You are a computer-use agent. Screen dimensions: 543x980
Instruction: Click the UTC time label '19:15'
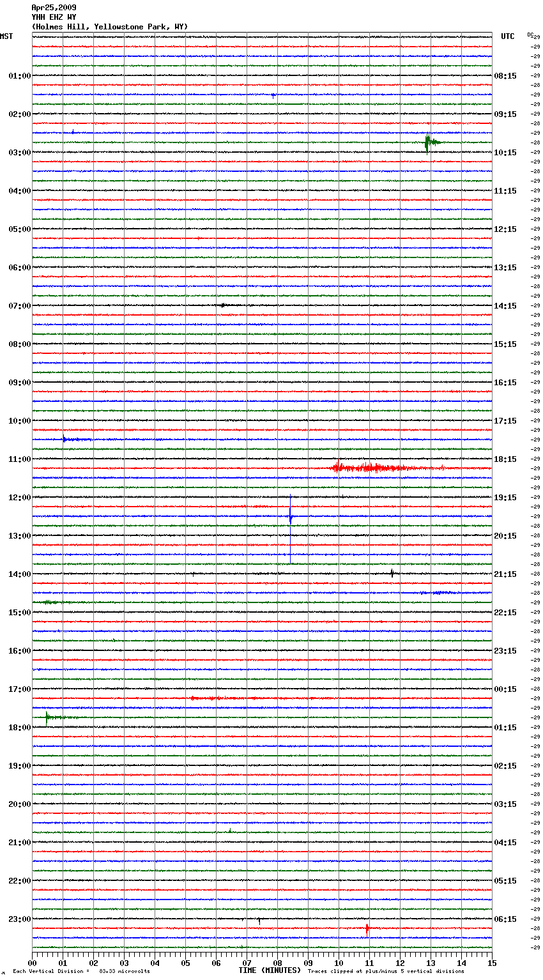point(505,498)
